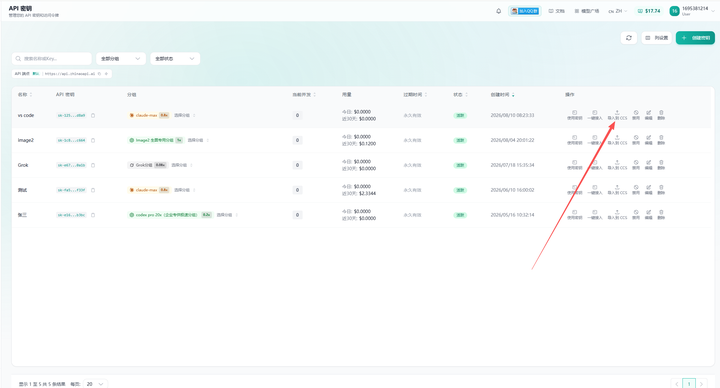Disable the vs code key

tap(636, 115)
